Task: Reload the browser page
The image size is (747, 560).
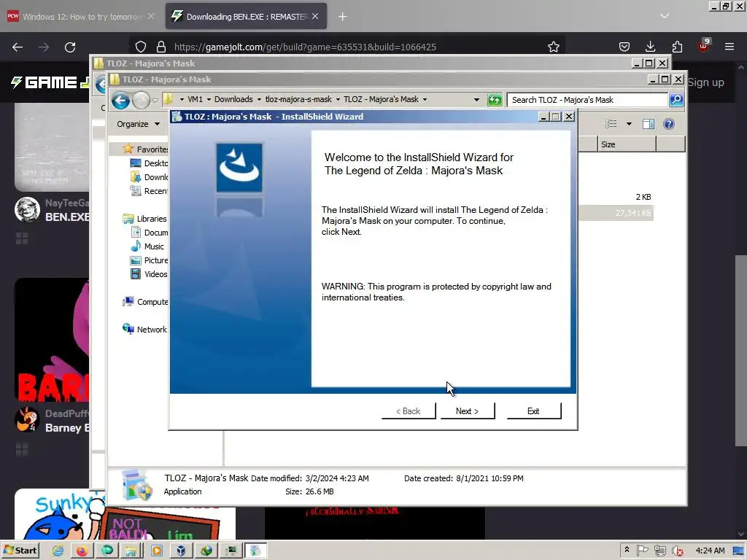Action: [x=70, y=47]
